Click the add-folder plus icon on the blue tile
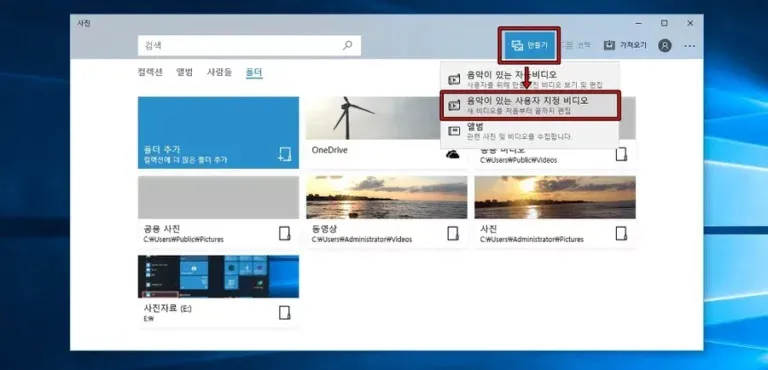Viewport: 768px width, 370px height. pos(285,154)
